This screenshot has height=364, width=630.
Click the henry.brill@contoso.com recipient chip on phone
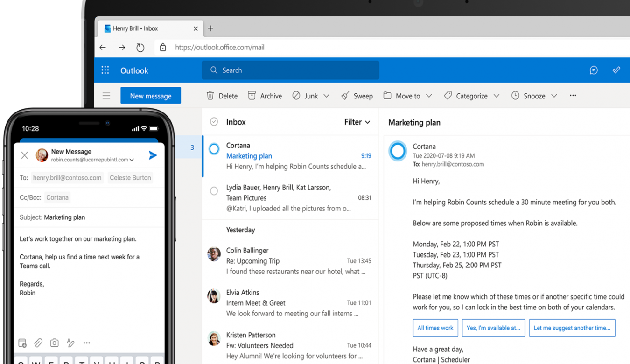pyautogui.click(x=67, y=178)
